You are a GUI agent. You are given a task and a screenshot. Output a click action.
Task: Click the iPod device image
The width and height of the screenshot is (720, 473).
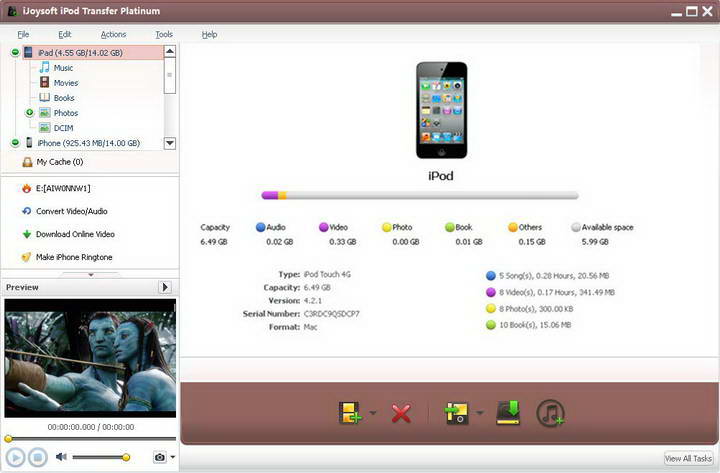pos(441,110)
